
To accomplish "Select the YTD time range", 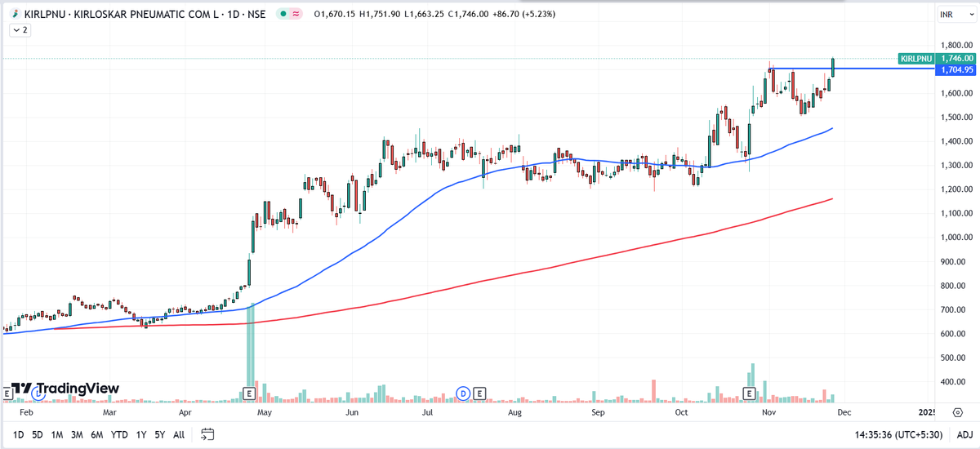I will pos(119,434).
